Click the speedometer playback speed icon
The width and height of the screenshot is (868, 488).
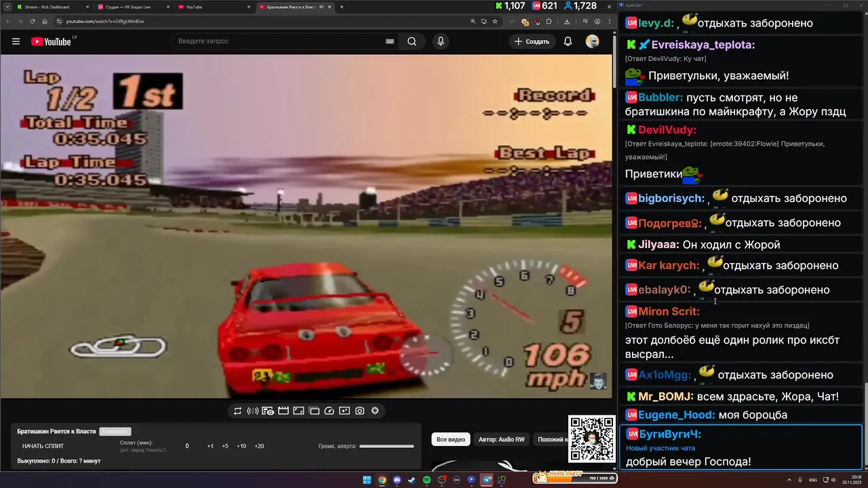coord(329,411)
